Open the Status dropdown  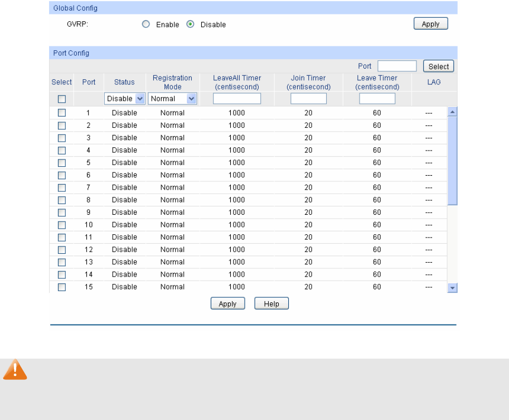coord(124,98)
